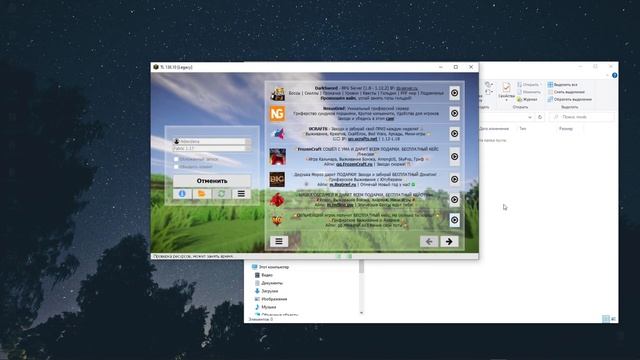The height and width of the screenshot is (360, 640).
Task: Expand Explorer address bar history dropdown
Action: [x=530, y=117]
